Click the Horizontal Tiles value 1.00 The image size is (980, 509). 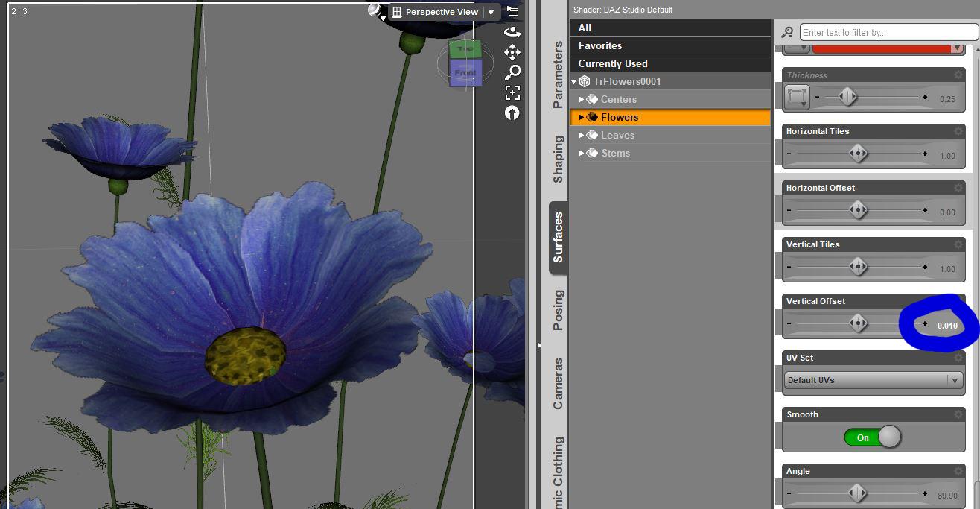(x=947, y=156)
